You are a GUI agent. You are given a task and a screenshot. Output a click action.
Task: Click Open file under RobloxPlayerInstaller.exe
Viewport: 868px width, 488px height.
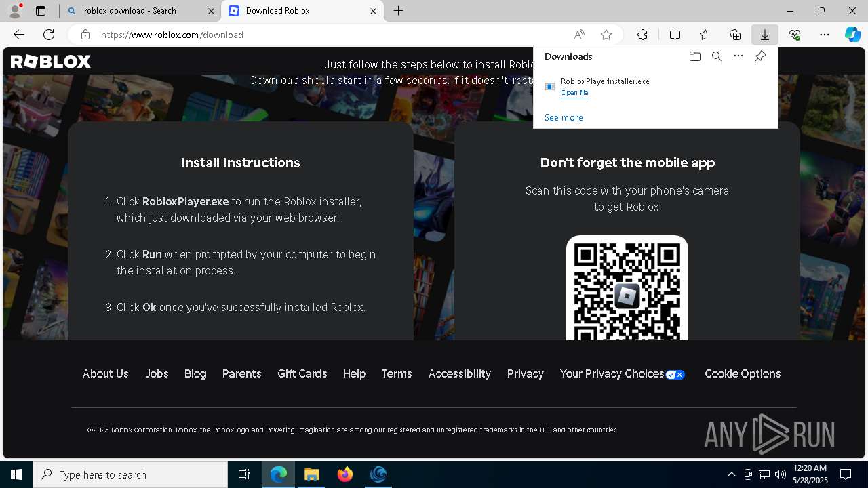[x=574, y=93]
